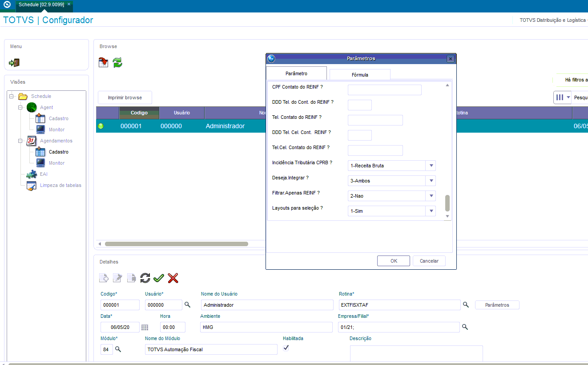
Task: Switch to the Fórmula tab
Action: [x=360, y=75]
